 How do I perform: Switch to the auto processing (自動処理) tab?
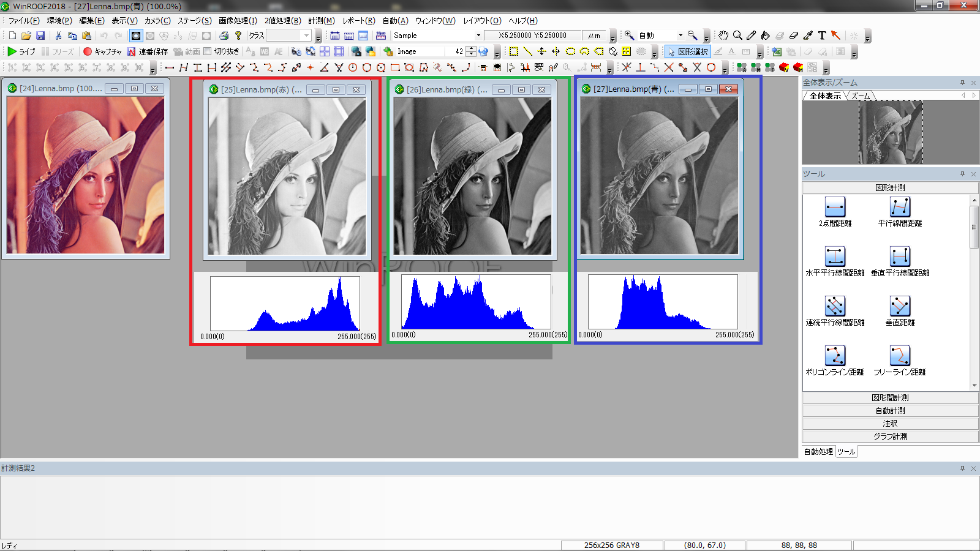(x=818, y=452)
